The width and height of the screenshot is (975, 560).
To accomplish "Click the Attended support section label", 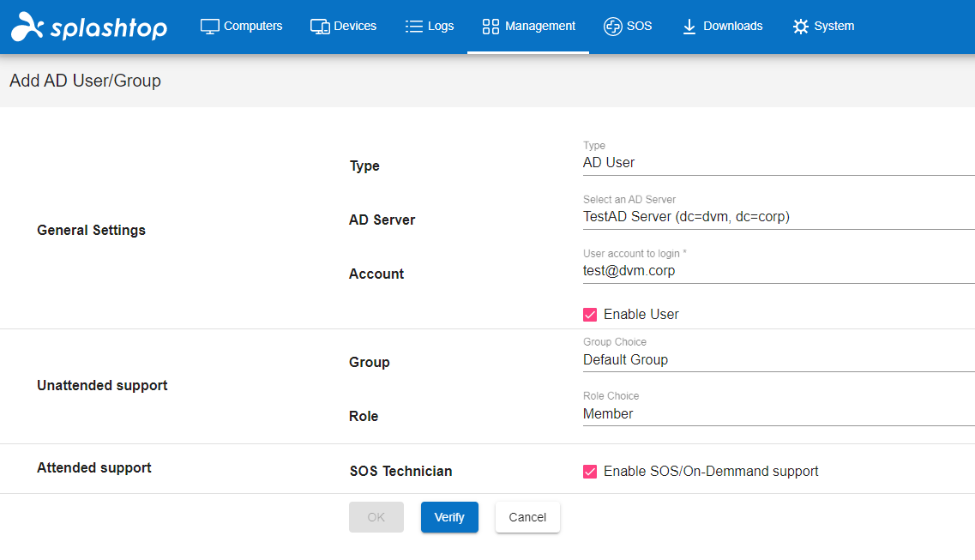I will click(x=93, y=467).
